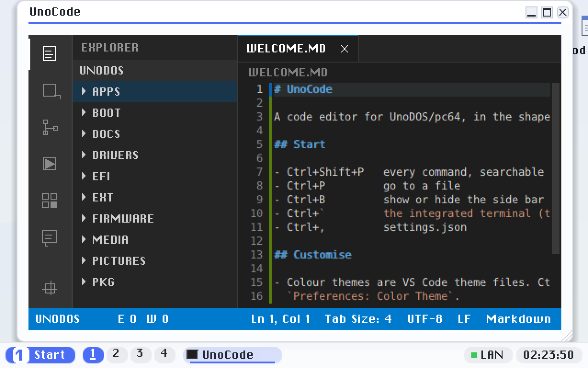588x368 pixels.
Task: Change encoding via UTF-8 status entry
Action: click(425, 319)
